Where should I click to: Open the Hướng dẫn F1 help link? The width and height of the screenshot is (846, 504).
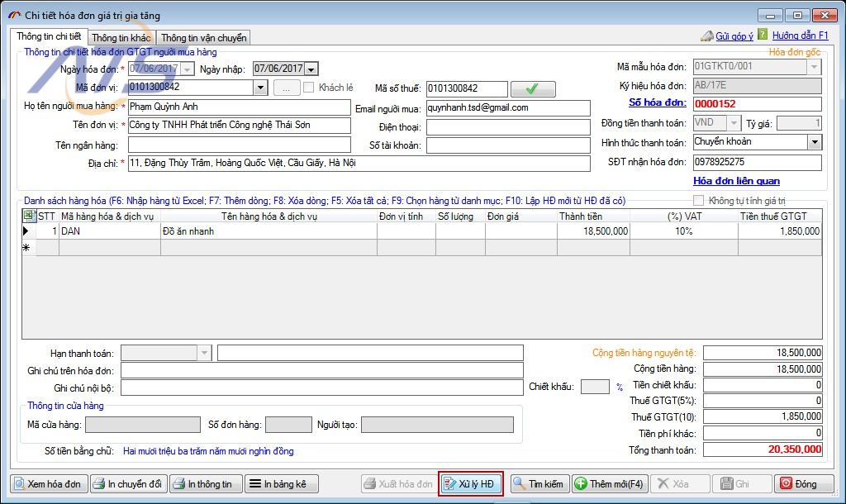(800, 36)
